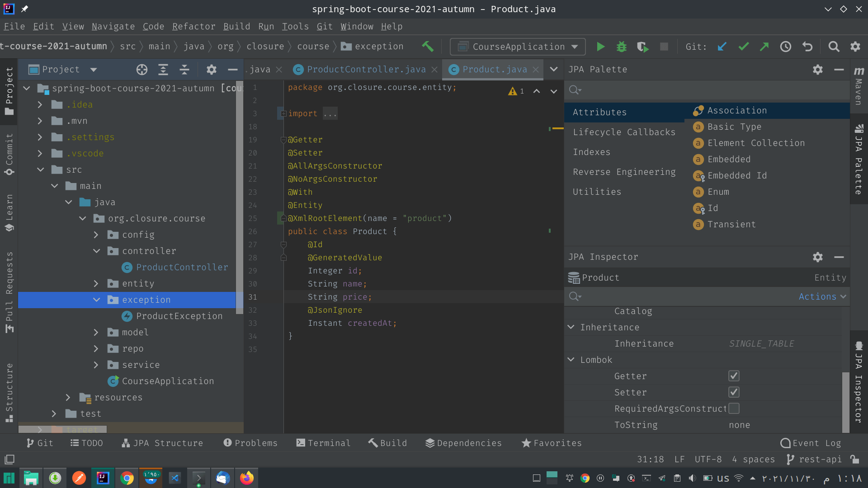Collapse the Inheritance section in JPA Inspector
The image size is (868, 488).
click(x=571, y=327)
